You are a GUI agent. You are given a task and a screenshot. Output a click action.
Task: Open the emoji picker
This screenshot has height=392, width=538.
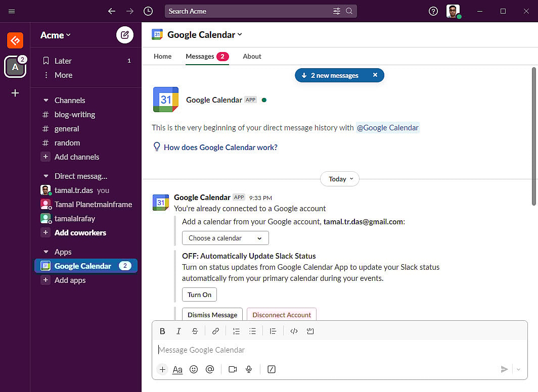194,369
